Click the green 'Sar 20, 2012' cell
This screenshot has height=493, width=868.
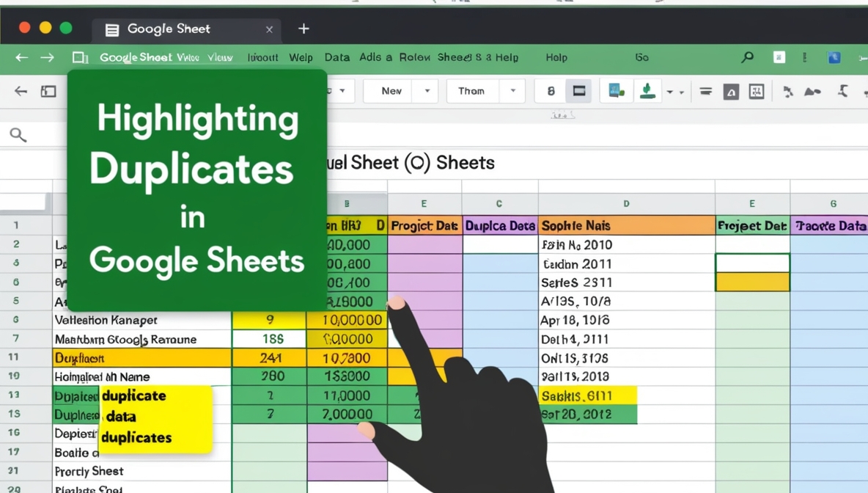tap(588, 415)
